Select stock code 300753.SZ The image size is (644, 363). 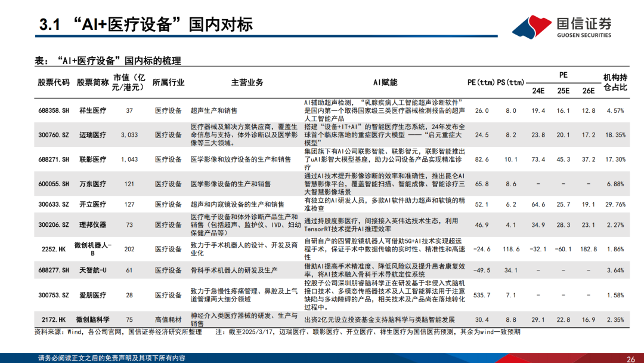point(54,295)
